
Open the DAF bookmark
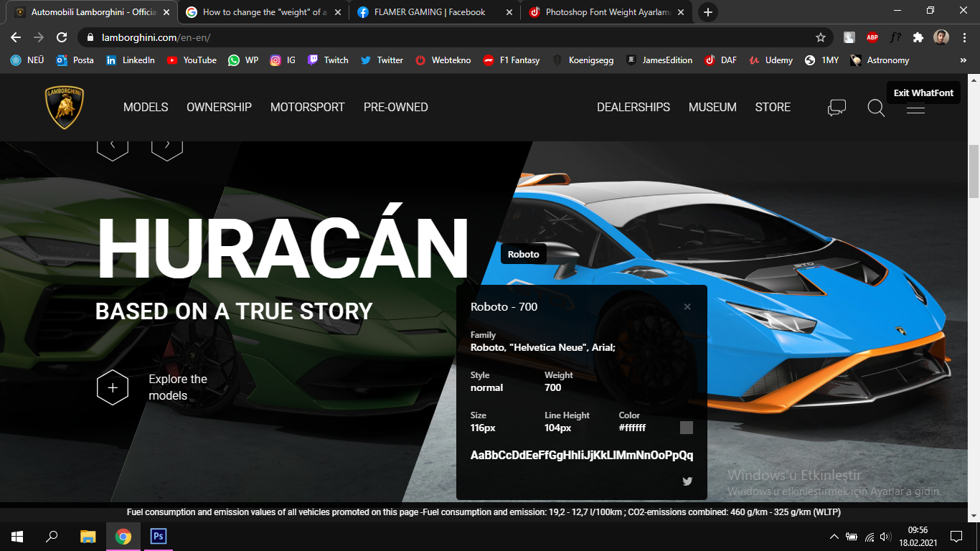tap(720, 60)
